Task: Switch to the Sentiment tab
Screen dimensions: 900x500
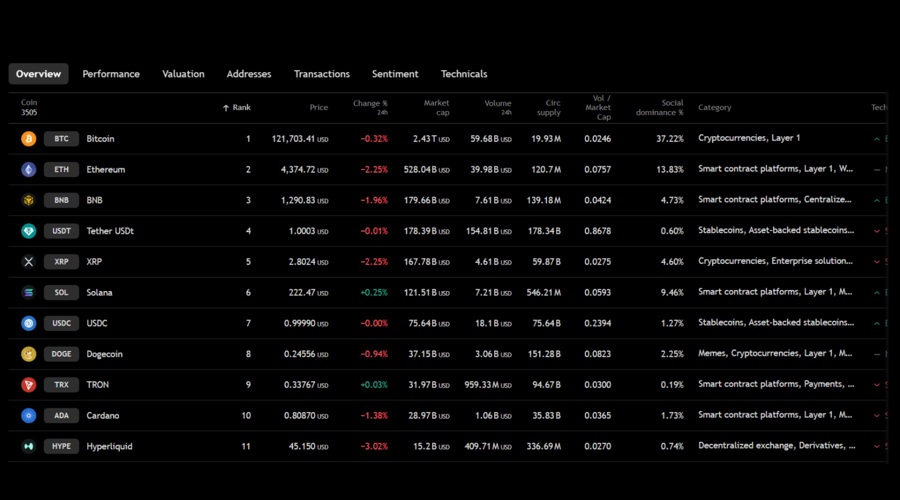Action: tap(395, 74)
